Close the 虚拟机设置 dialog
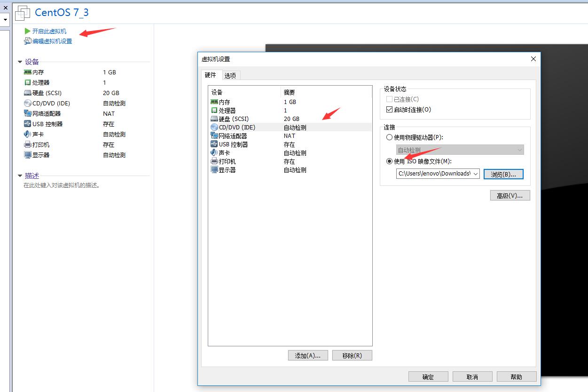Screen dimensions: 588x392 click(533, 59)
